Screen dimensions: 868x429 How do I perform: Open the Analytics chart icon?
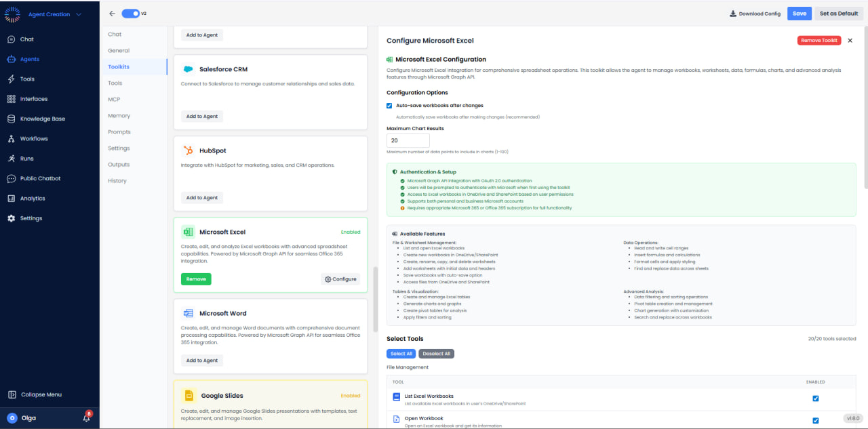pyautogui.click(x=12, y=199)
